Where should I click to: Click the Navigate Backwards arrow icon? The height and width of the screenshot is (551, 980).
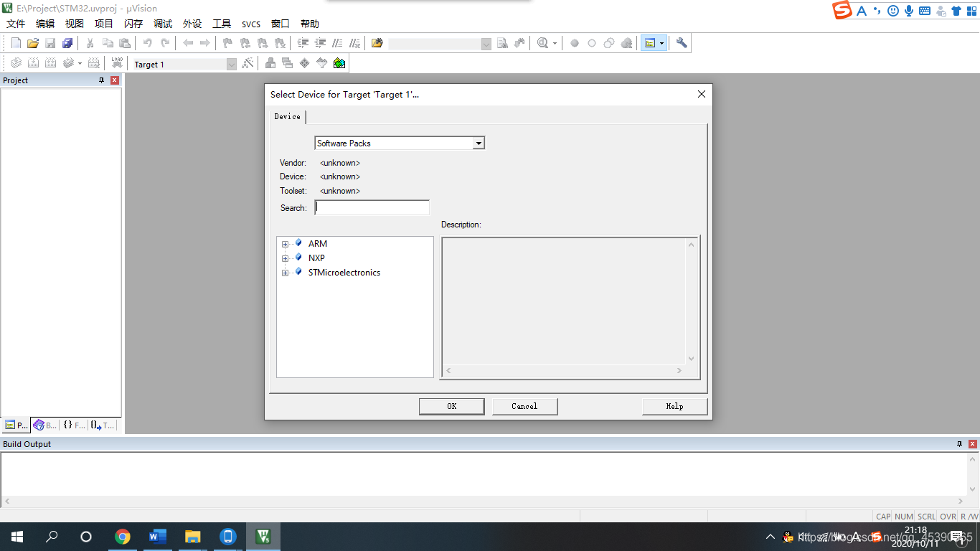(x=188, y=43)
